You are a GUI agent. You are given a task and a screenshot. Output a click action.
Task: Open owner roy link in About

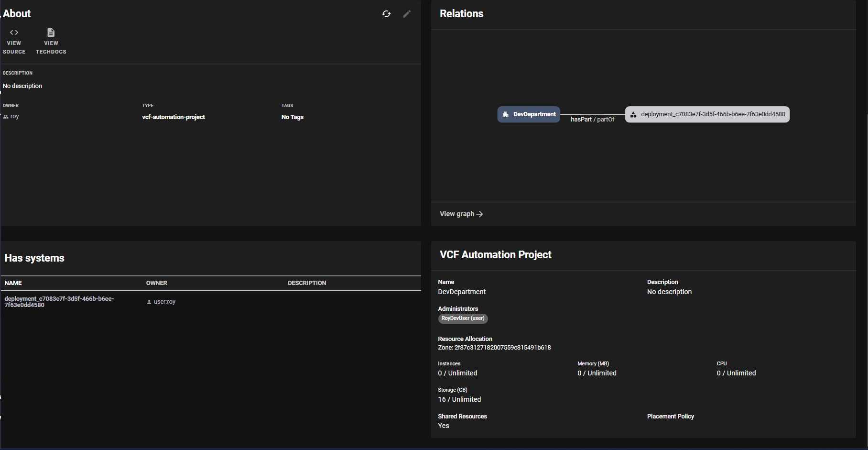pyautogui.click(x=14, y=116)
